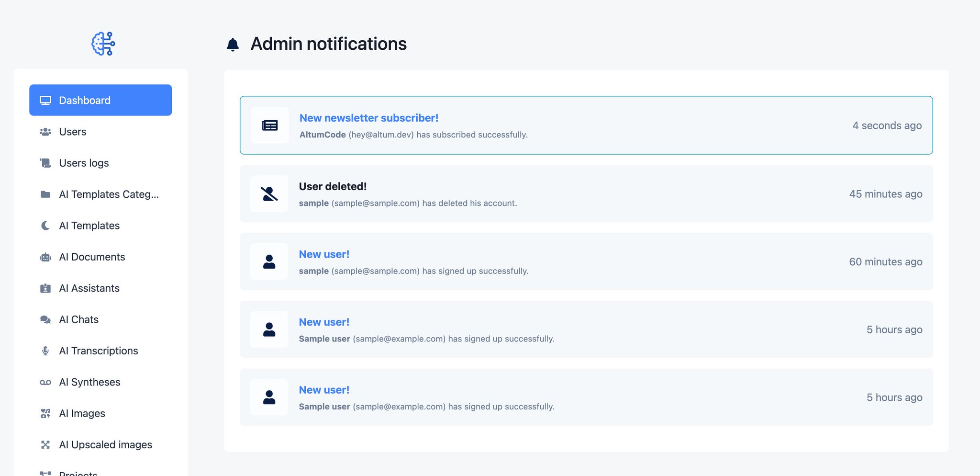Click the AI Transcriptions microphone icon

tap(45, 351)
